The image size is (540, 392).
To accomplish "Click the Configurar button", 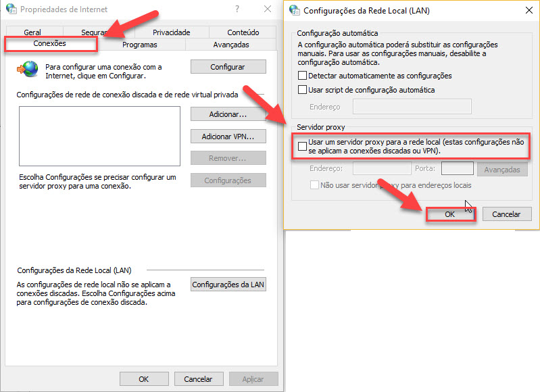I will [x=228, y=67].
